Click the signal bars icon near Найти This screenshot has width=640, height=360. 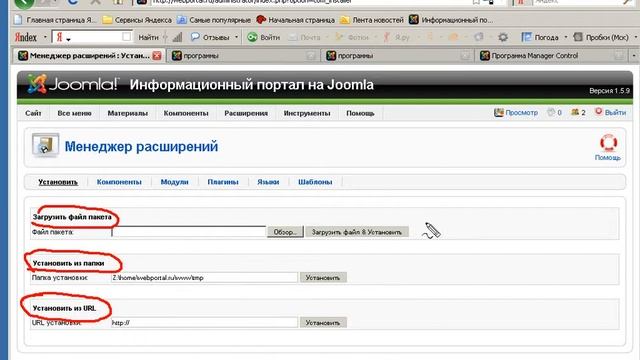pos(177,37)
